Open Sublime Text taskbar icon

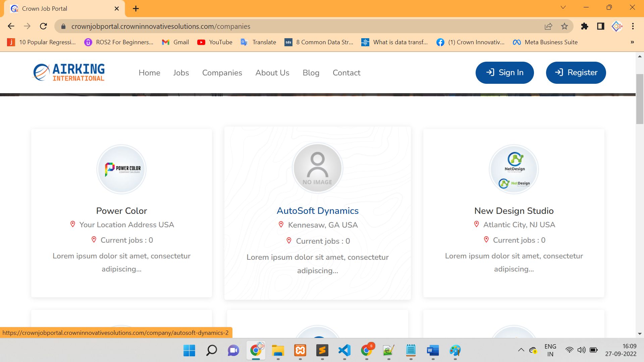(x=322, y=351)
